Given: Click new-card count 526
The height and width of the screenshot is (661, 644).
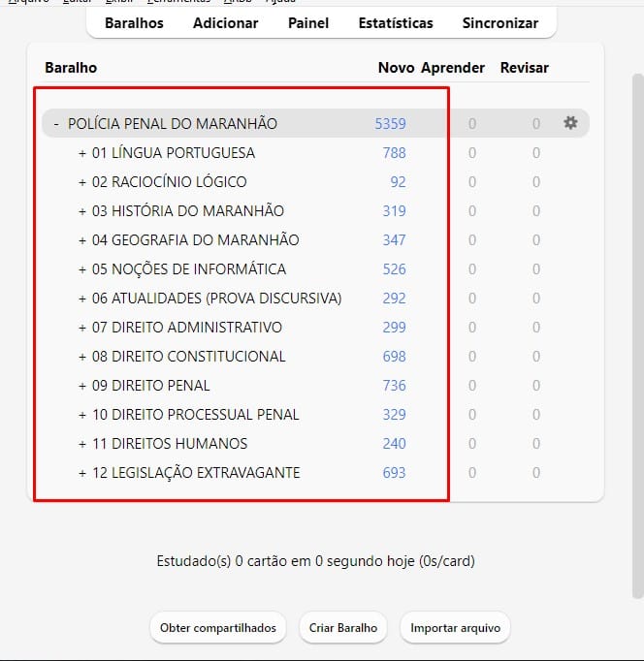Looking at the screenshot, I should point(394,269).
